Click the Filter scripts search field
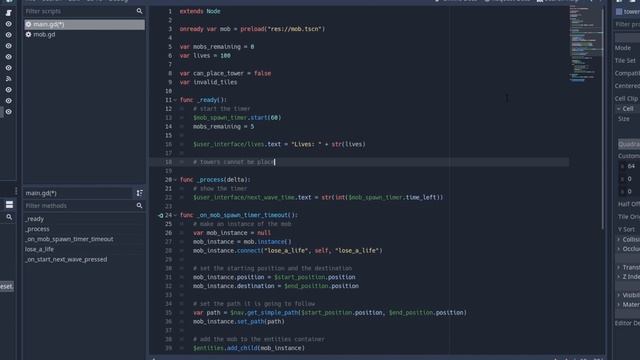The image size is (640, 360). [x=84, y=11]
